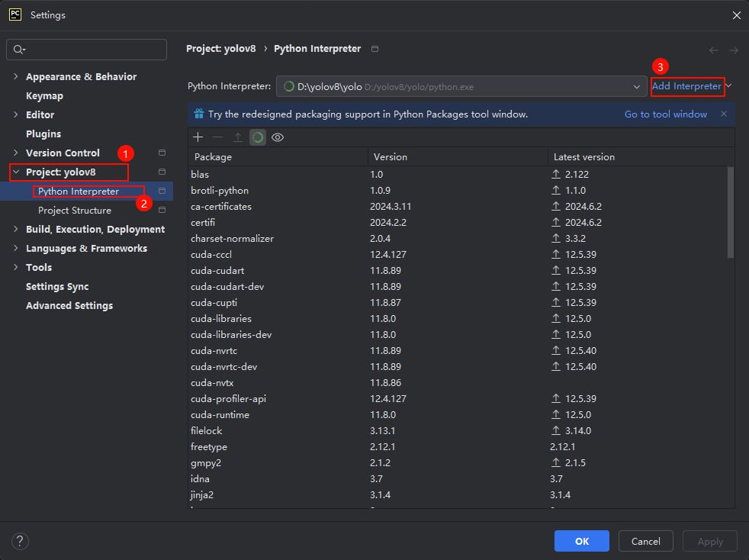Image resolution: width=749 pixels, height=560 pixels.
Task: Select the idna package row
Action: tap(458, 479)
